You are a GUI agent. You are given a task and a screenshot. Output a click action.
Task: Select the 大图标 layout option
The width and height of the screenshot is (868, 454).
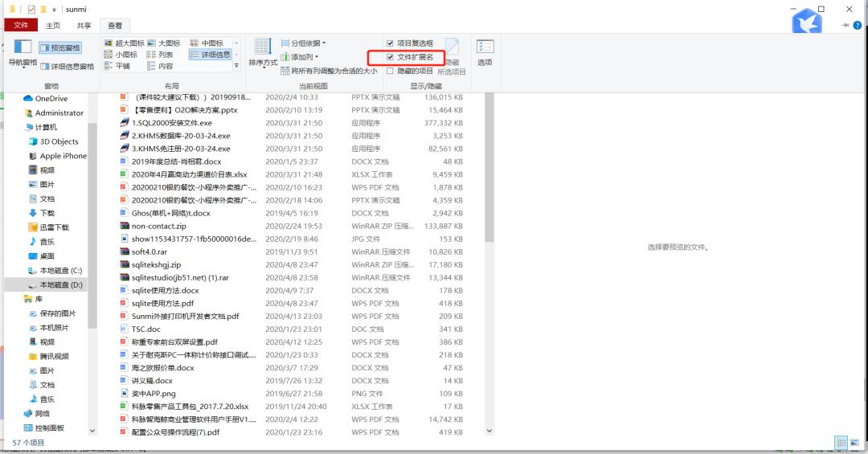[164, 43]
